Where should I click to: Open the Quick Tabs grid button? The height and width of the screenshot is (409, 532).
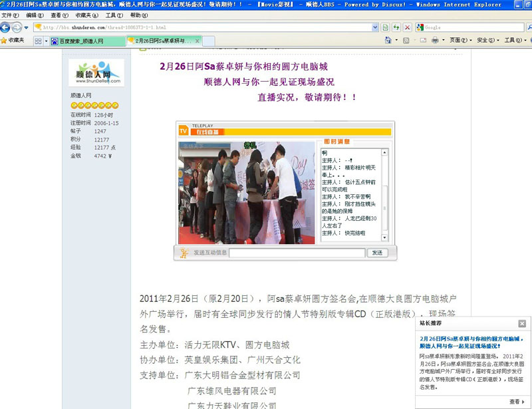point(38,41)
